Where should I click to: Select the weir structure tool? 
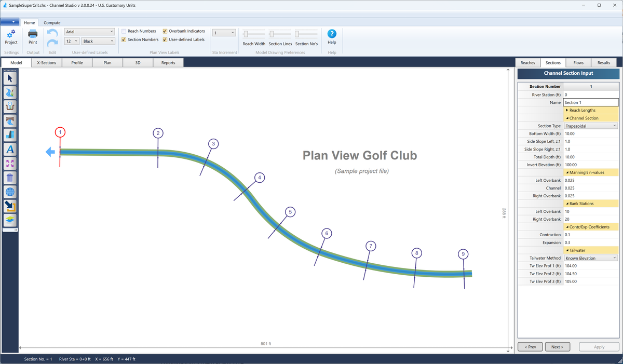(x=9, y=134)
